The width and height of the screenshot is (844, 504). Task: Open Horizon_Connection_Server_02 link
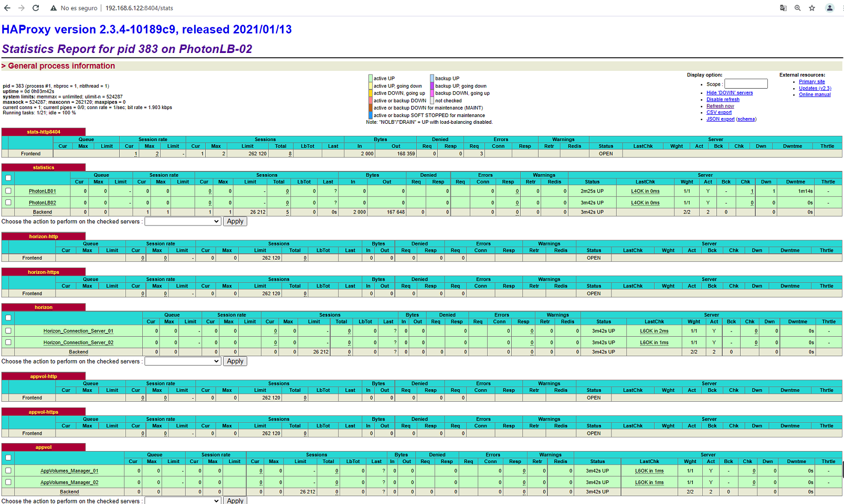point(78,343)
